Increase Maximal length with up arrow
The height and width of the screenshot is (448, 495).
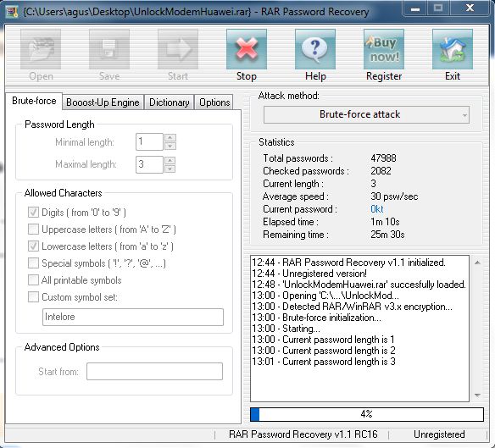tap(170, 161)
